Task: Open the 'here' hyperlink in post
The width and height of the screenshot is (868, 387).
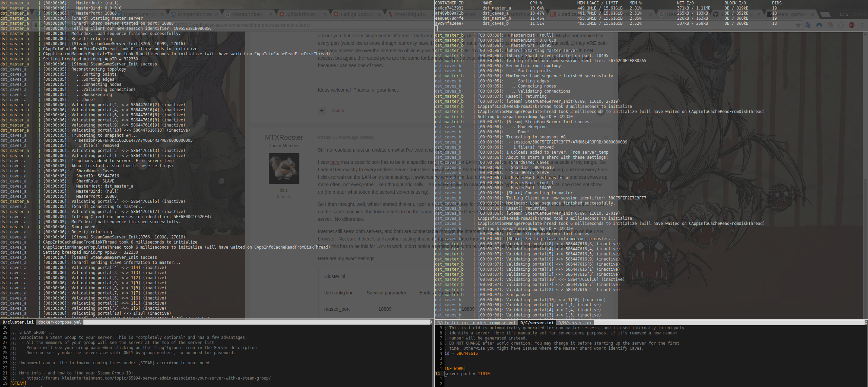Action: pos(335,162)
